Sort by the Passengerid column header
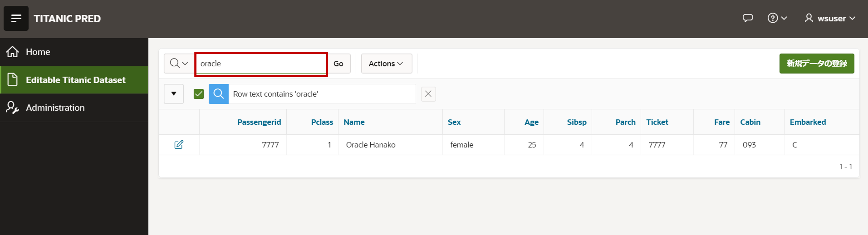The height and width of the screenshot is (235, 868). 259,122
